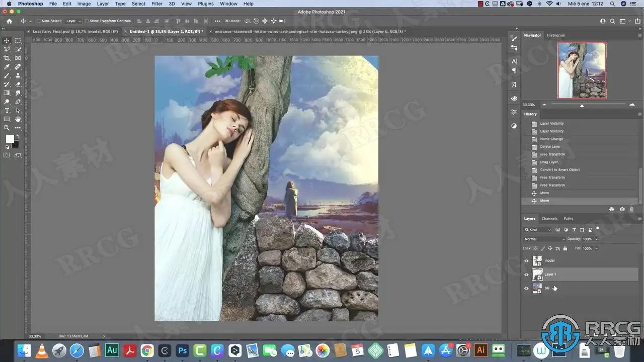644x362 pixels.
Task: Select the Clone Stamp tool
Action: pos(18,75)
